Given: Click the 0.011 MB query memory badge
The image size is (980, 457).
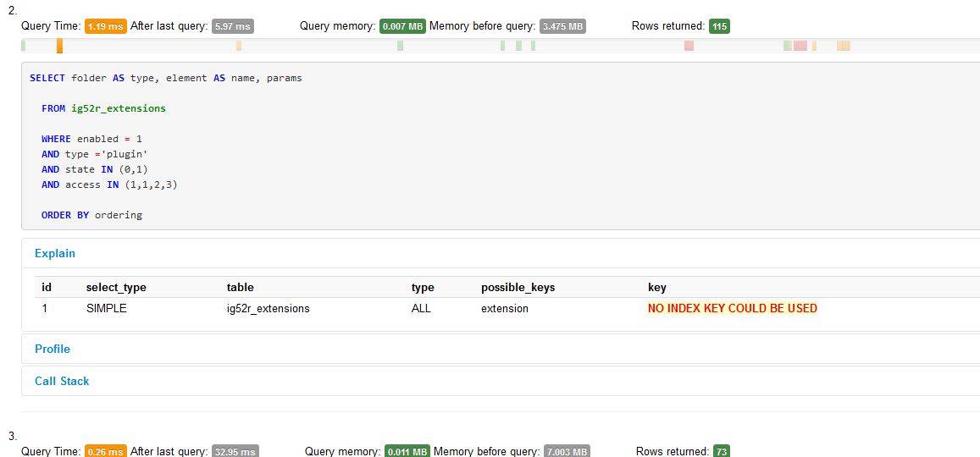Looking at the screenshot, I should [x=407, y=451].
